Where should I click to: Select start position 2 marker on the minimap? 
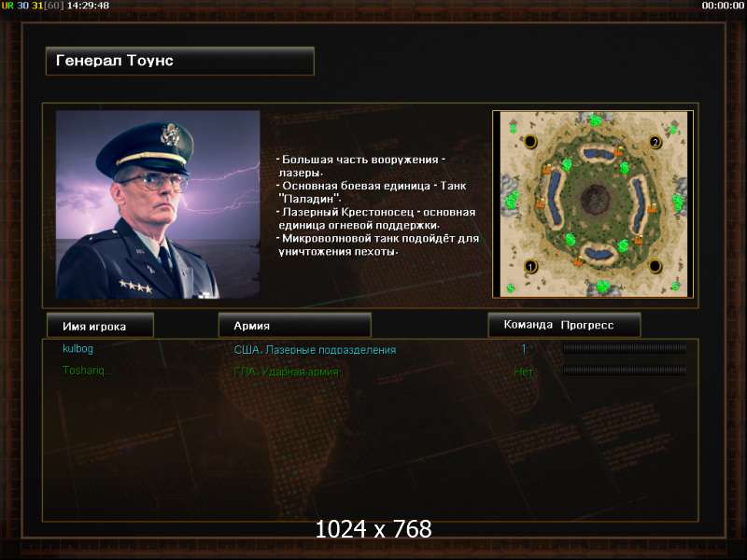point(655,142)
